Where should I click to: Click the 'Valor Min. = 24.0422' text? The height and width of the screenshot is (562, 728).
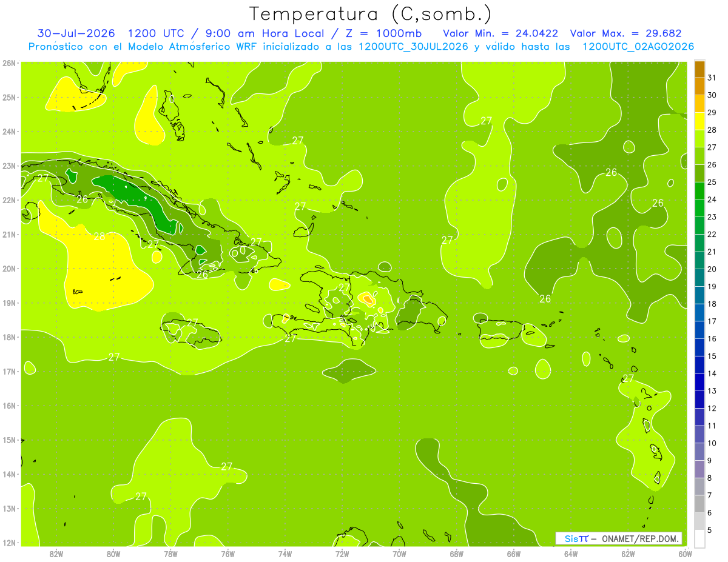[x=500, y=33]
